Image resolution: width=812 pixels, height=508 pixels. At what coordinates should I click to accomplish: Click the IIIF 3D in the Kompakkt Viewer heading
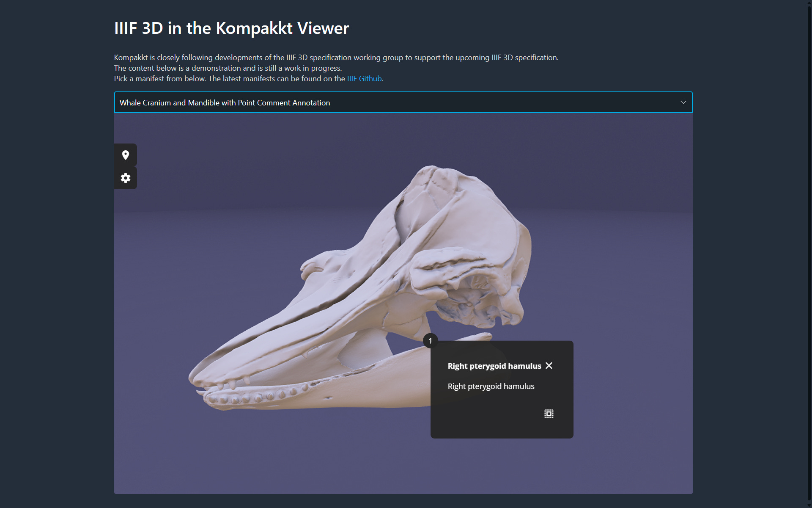231,28
